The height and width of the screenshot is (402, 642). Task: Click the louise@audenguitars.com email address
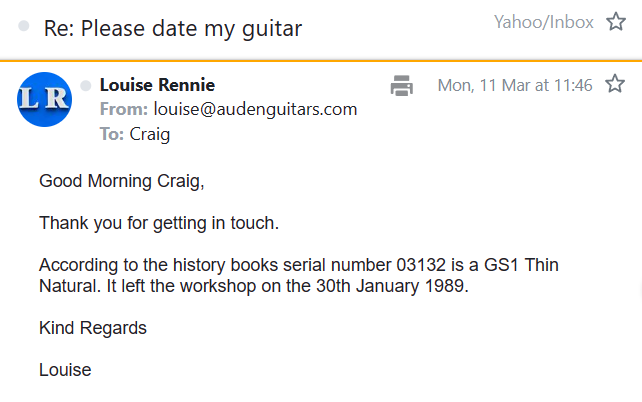255,110
